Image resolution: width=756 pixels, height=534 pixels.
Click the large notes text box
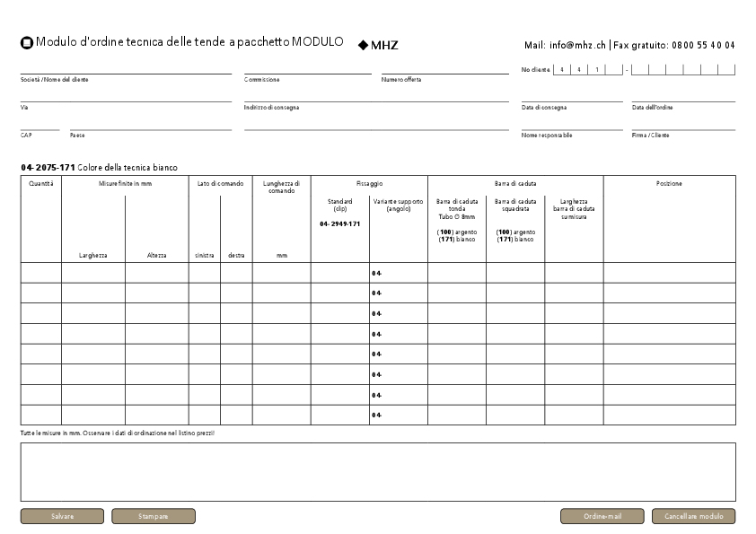coord(377,471)
